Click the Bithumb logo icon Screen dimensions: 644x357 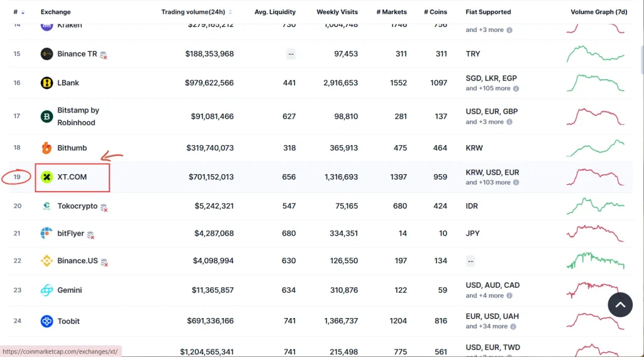click(47, 148)
